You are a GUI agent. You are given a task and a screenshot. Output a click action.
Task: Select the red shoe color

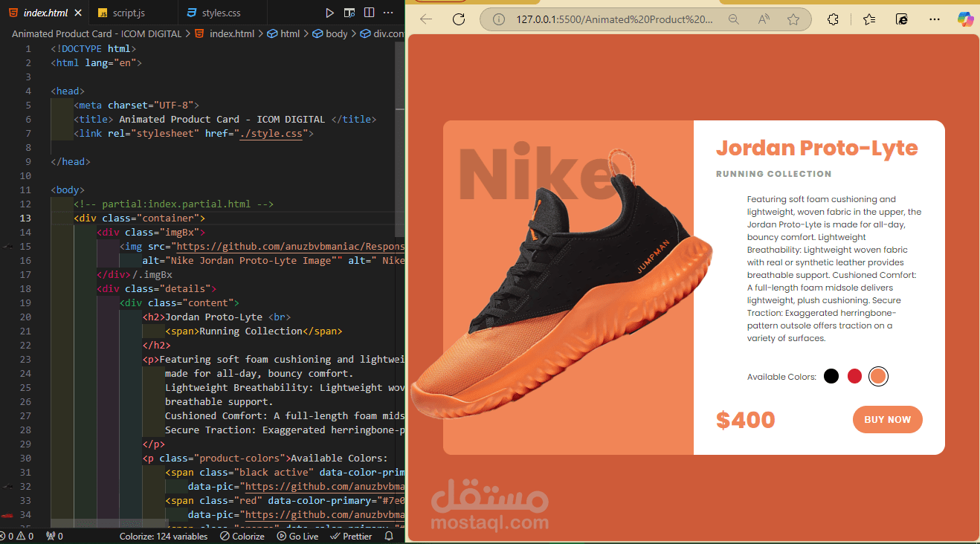point(854,376)
